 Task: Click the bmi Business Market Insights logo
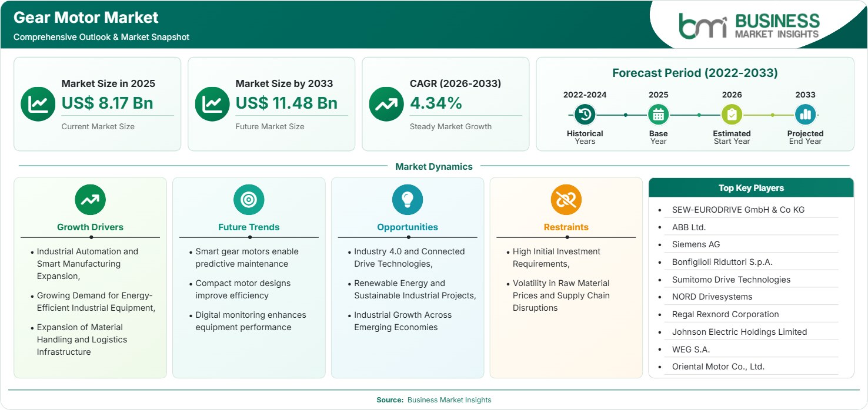(749, 25)
